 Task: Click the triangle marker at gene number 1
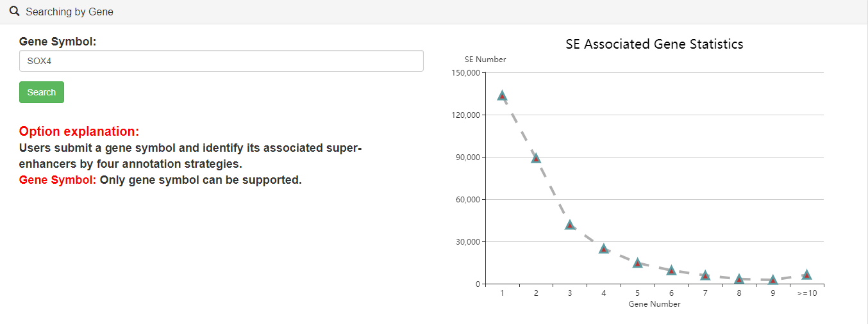(502, 96)
